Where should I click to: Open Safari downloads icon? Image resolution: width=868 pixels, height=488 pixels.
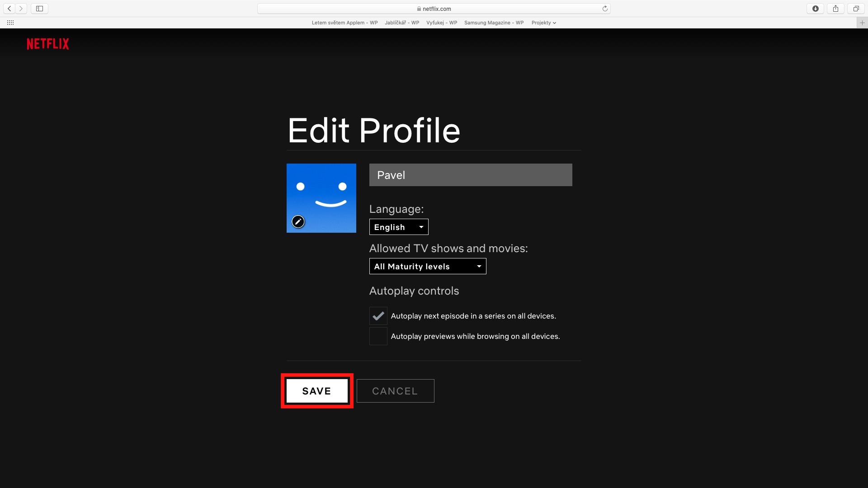pyautogui.click(x=815, y=9)
